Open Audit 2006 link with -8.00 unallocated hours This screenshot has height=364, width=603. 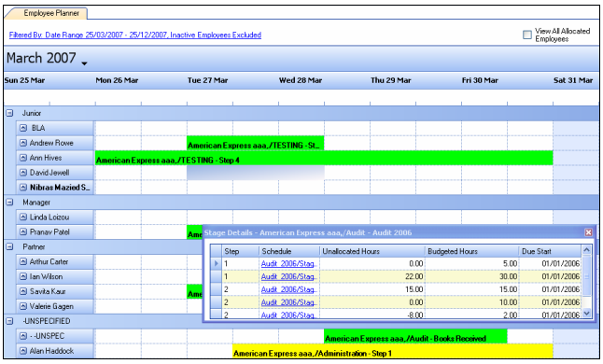tap(288, 315)
